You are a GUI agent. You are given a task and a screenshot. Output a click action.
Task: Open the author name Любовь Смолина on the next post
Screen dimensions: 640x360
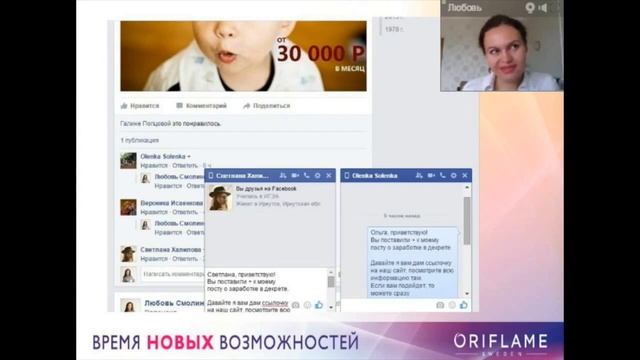point(174,303)
